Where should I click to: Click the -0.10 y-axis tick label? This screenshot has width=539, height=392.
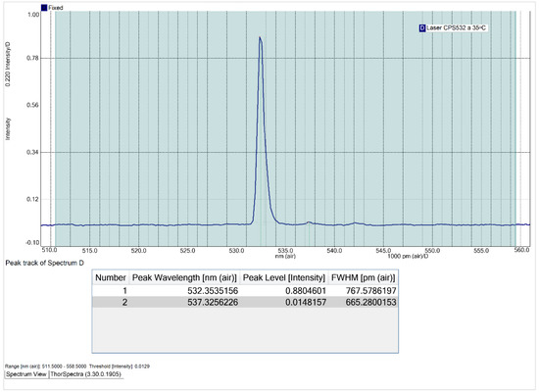(32, 242)
